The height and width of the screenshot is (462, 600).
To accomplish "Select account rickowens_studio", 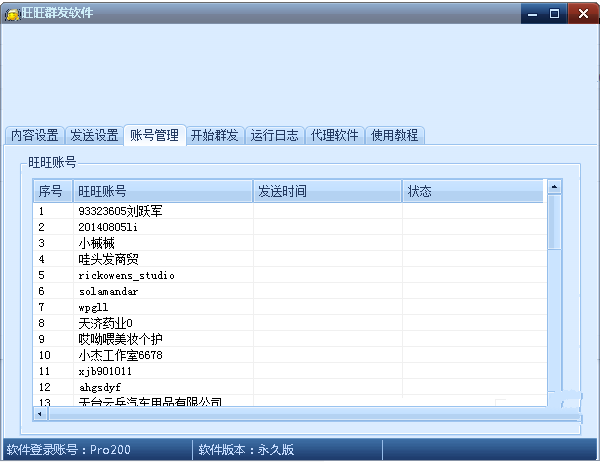I will pos(126,276).
